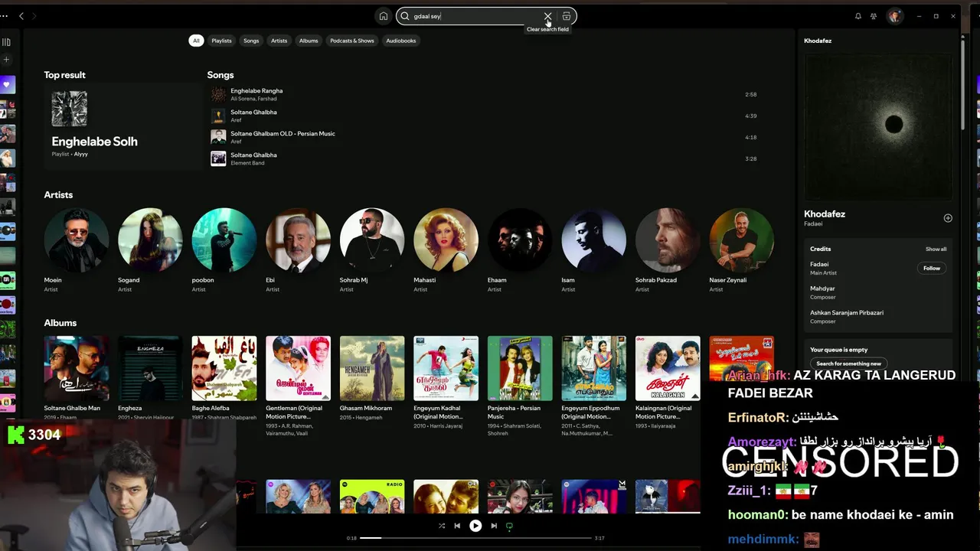Filter results by Songs
The width and height of the screenshot is (980, 551).
point(251,41)
